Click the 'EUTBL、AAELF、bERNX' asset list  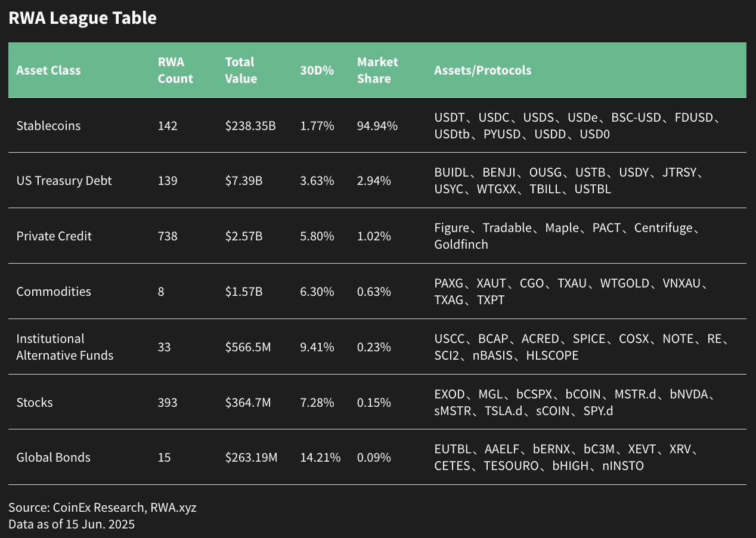click(566, 457)
